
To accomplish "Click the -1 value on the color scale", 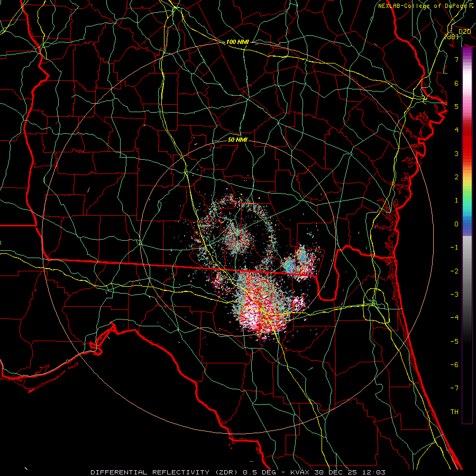I will [454, 248].
